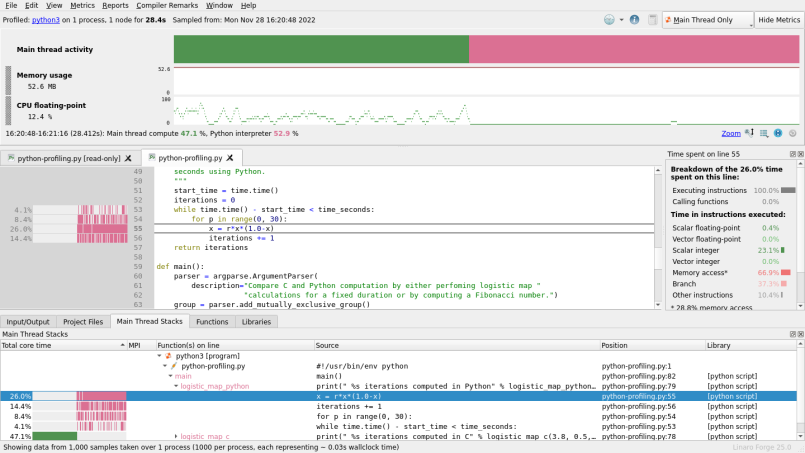Open the Reports menu
805x453 pixels.
(115, 5)
